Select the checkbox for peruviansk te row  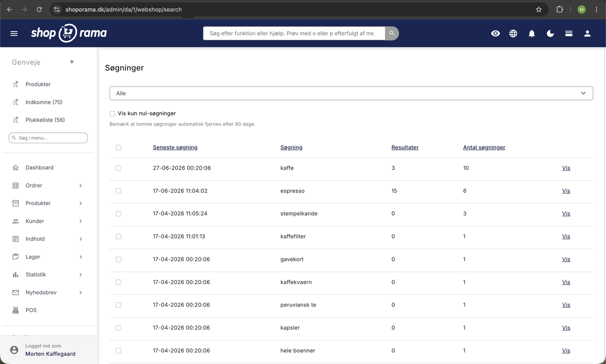click(119, 305)
